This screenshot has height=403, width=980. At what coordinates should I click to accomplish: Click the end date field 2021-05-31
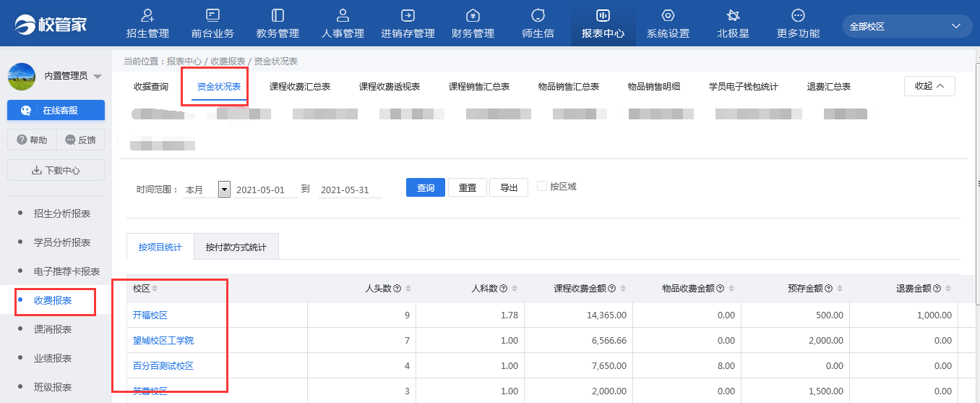(350, 190)
